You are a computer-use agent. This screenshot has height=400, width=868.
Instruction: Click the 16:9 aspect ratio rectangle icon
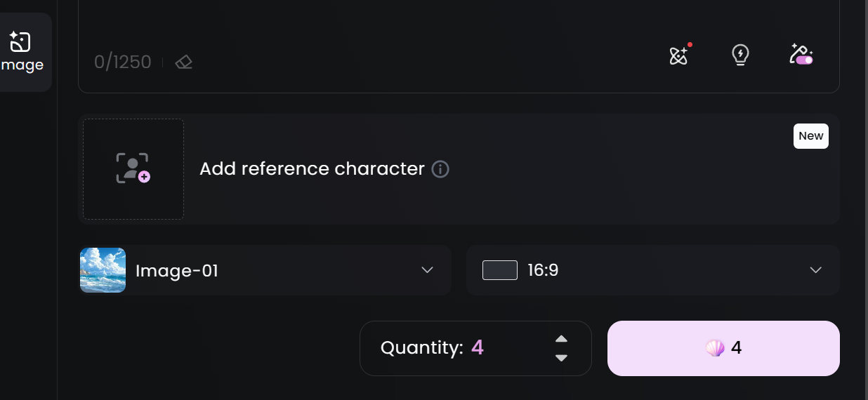click(x=500, y=270)
